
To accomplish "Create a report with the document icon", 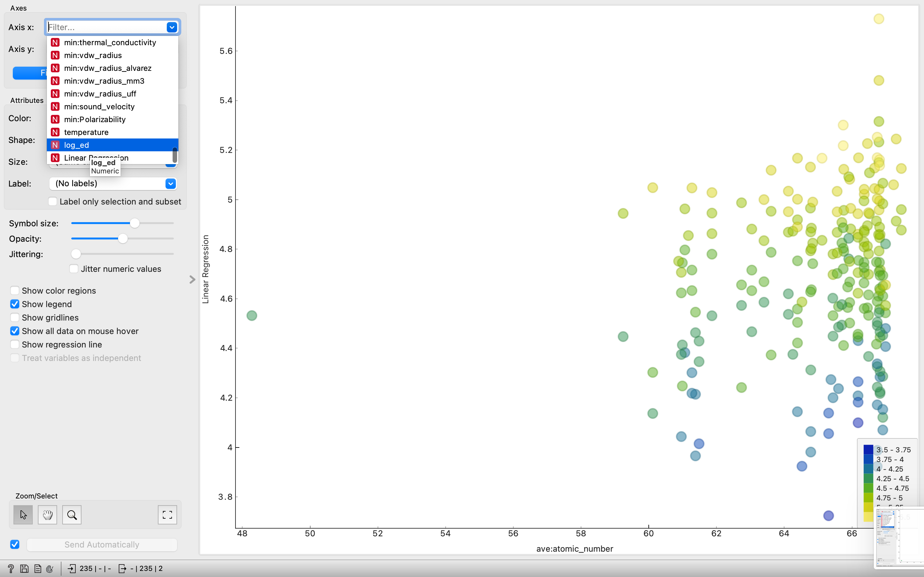I will 38,568.
